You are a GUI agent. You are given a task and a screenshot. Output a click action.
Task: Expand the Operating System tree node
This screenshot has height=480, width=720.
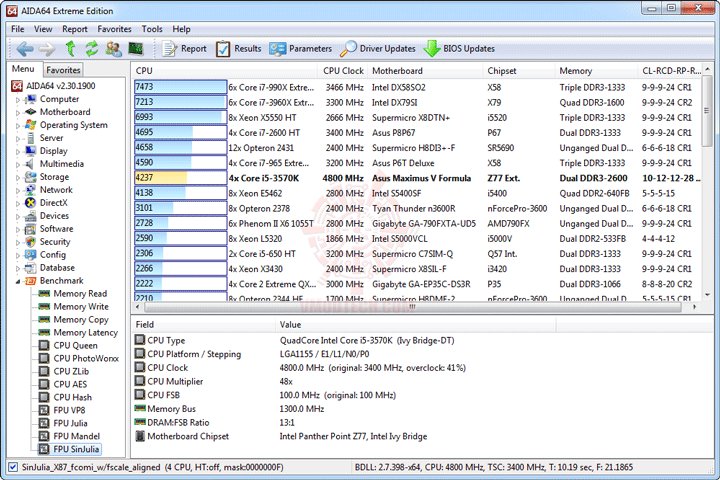[x=18, y=125]
